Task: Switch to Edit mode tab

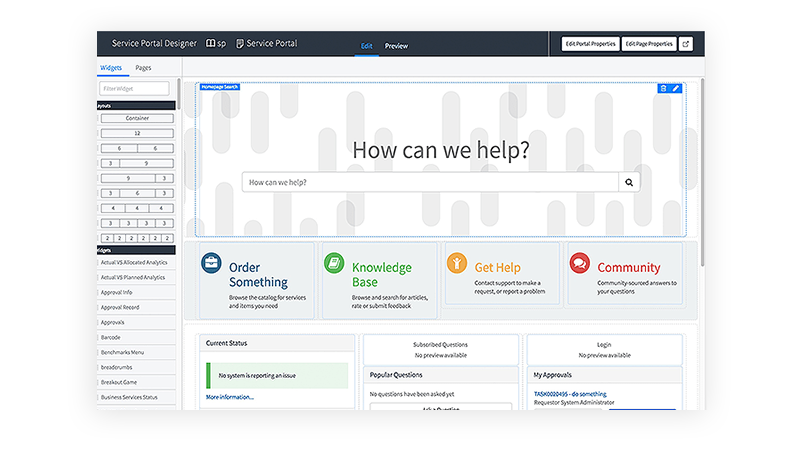Action: point(366,46)
